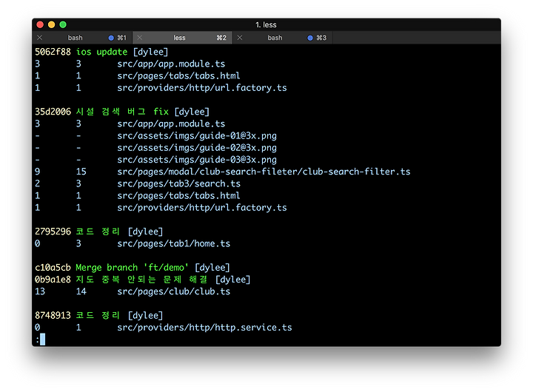Click [dylee] author after 'ios update'
The height and width of the screenshot is (392, 533).
[150, 52]
